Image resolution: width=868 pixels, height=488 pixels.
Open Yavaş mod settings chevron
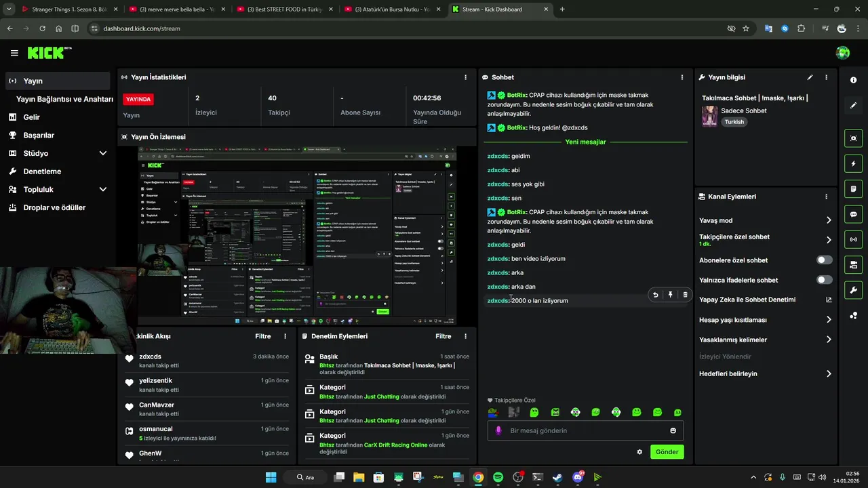pos(829,220)
